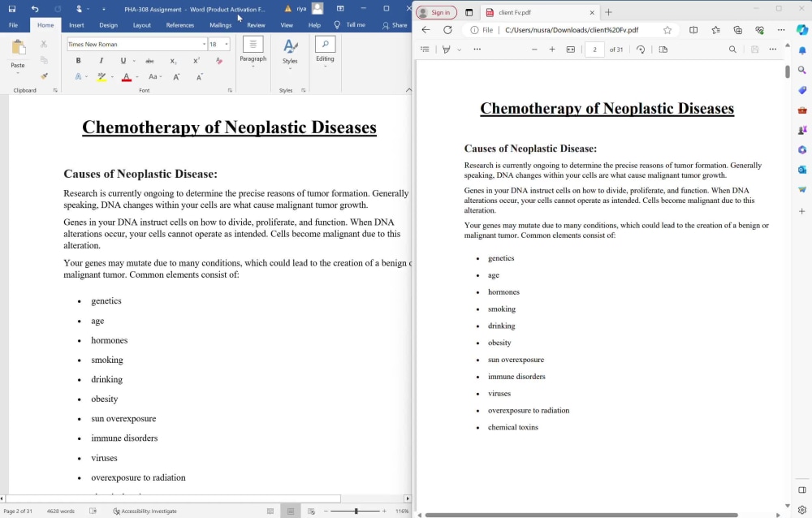The image size is (812, 518).
Task: Apply red font color swatch
Action: 127,76
